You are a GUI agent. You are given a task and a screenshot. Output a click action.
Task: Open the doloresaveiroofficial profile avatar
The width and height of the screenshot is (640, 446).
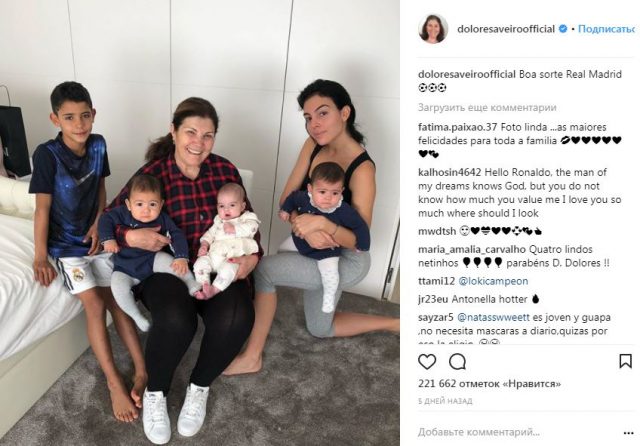[433, 29]
